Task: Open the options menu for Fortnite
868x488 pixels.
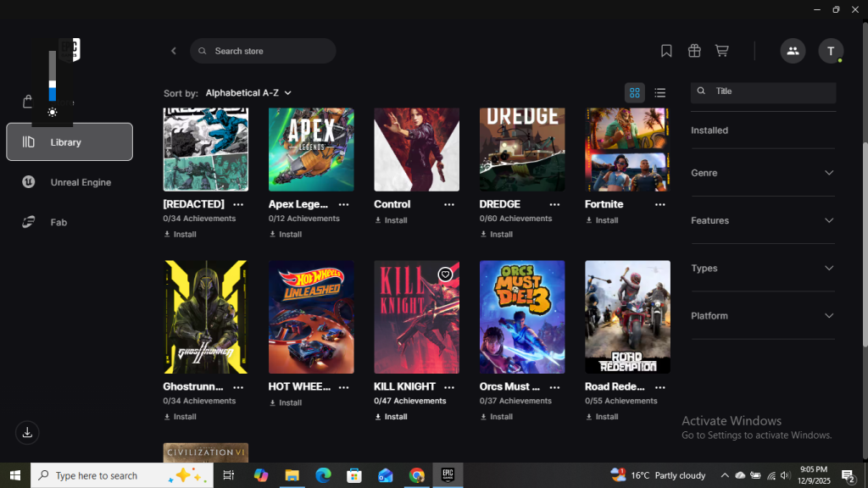Action: (x=659, y=204)
